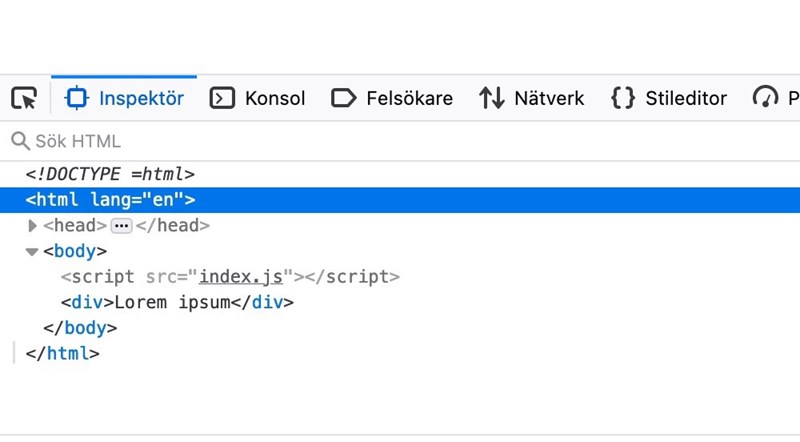Select the DOCTYPE node

pos(110,174)
